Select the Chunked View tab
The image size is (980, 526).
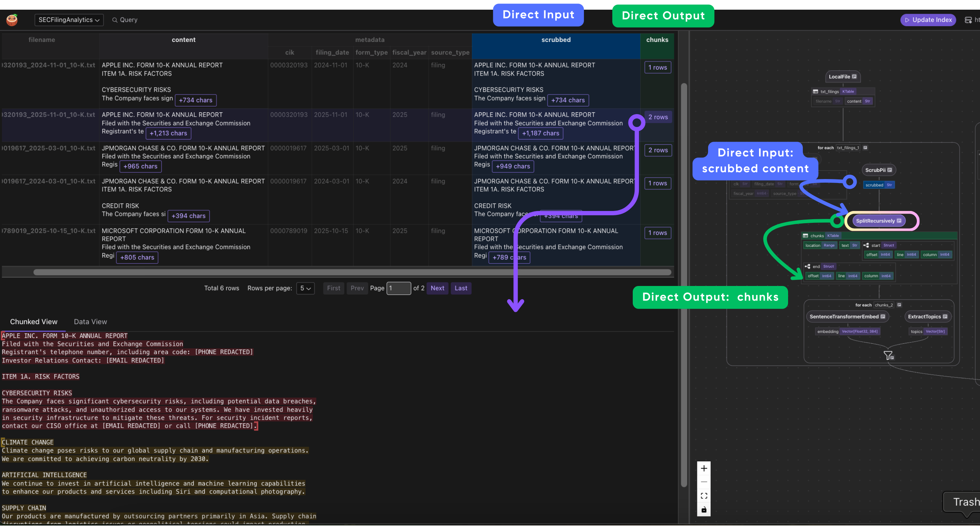pyautogui.click(x=33, y=321)
